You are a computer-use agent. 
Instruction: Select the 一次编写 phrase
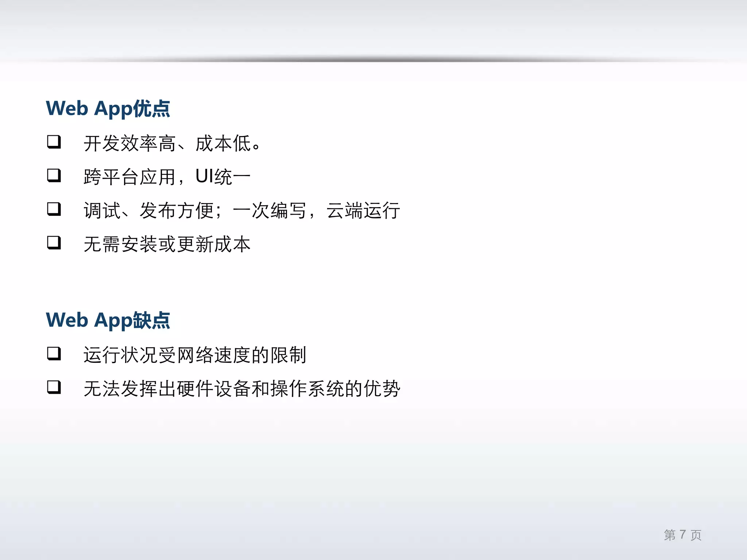[x=269, y=211]
